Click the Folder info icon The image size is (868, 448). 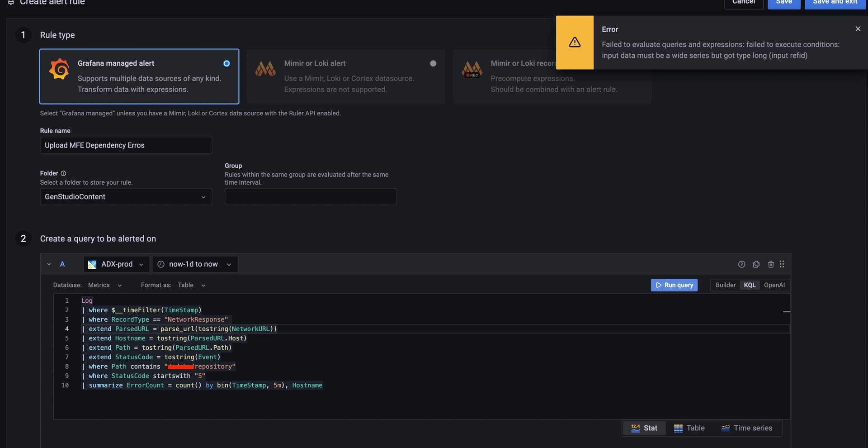(x=63, y=173)
